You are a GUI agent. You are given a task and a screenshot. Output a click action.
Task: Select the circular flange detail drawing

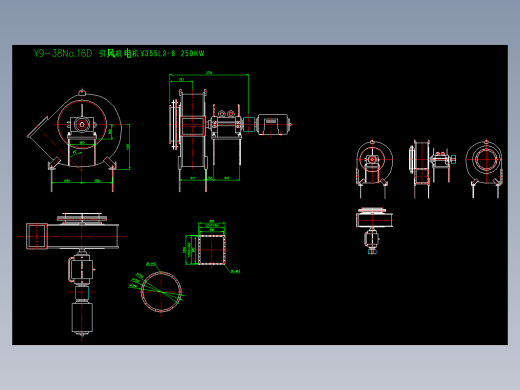(x=157, y=289)
